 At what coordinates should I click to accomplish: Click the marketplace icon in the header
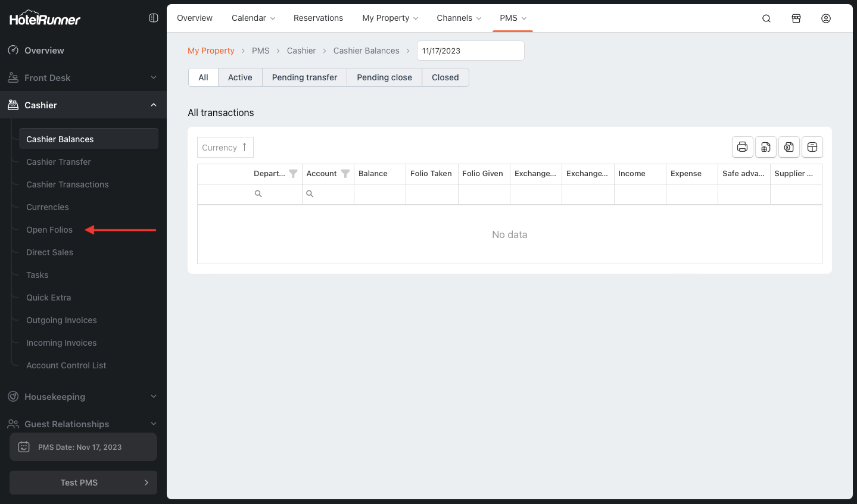796,18
